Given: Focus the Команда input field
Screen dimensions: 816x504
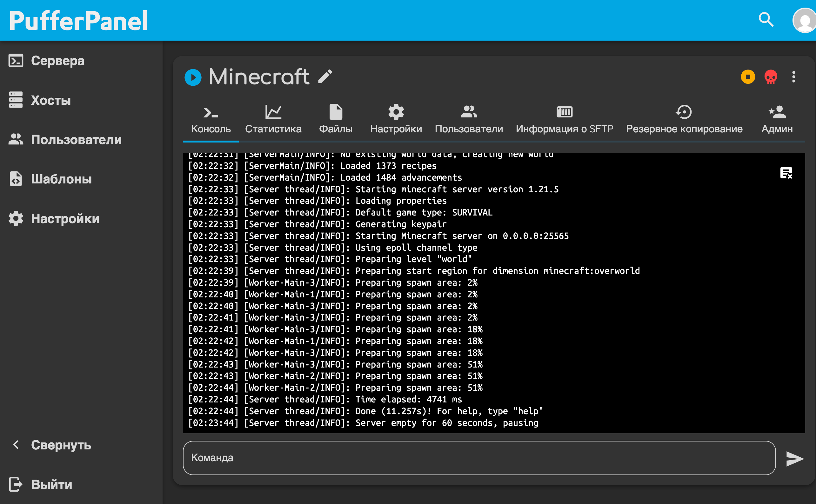Looking at the screenshot, I should (479, 458).
